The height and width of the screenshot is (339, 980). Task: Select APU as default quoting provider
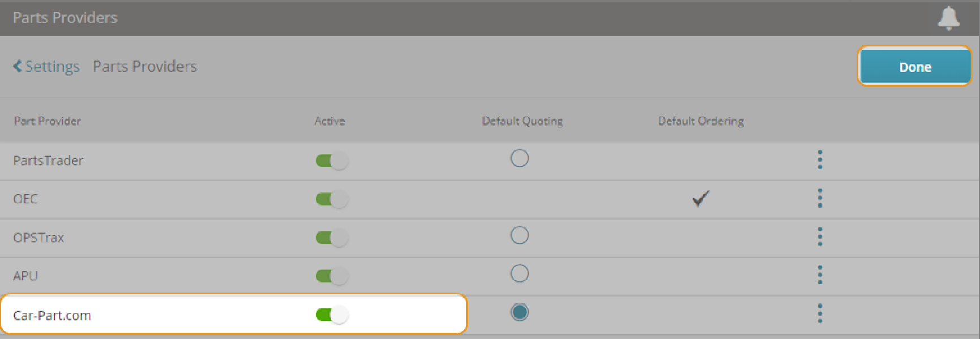(519, 273)
